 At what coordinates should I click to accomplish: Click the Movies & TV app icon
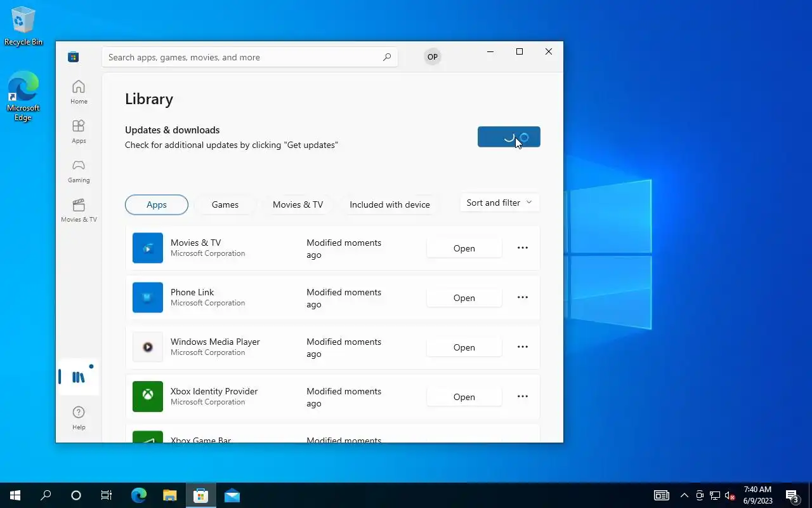click(148, 248)
